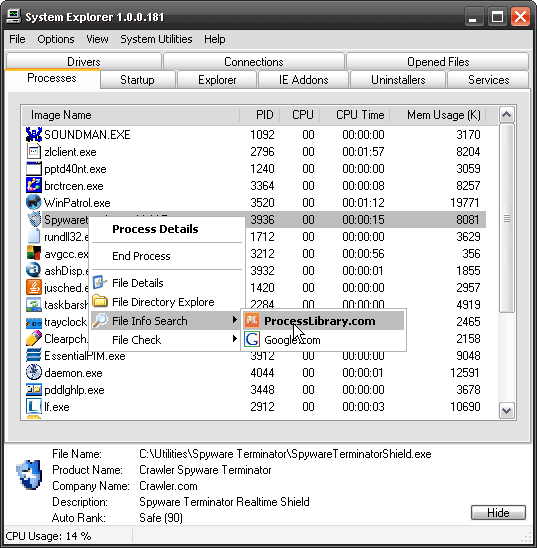The image size is (537, 548).
Task: Click PID 4044 of daemon.exe
Action: coord(262,373)
